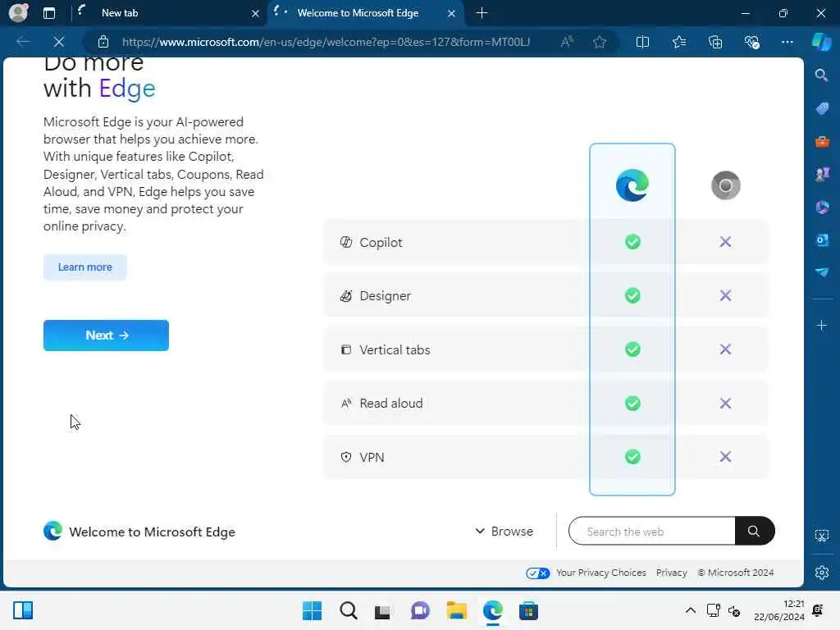This screenshot has width=840, height=630.
Task: Open Widgets on the taskbar
Action: [23, 610]
